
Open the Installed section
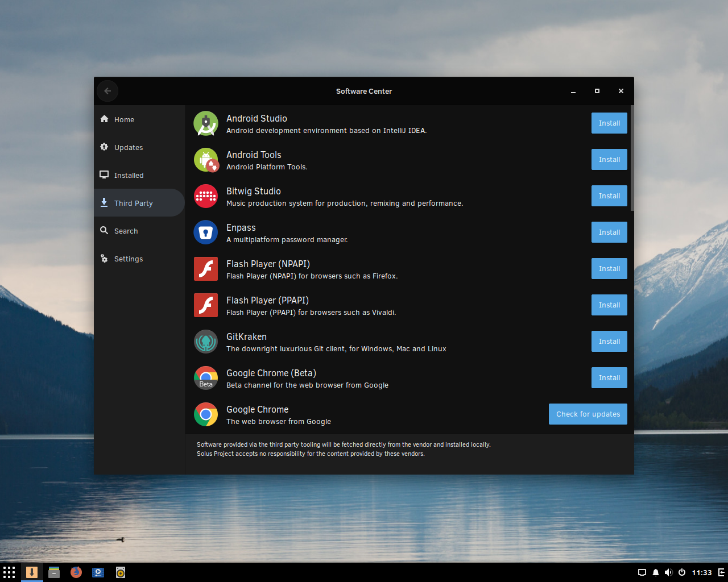click(139, 175)
